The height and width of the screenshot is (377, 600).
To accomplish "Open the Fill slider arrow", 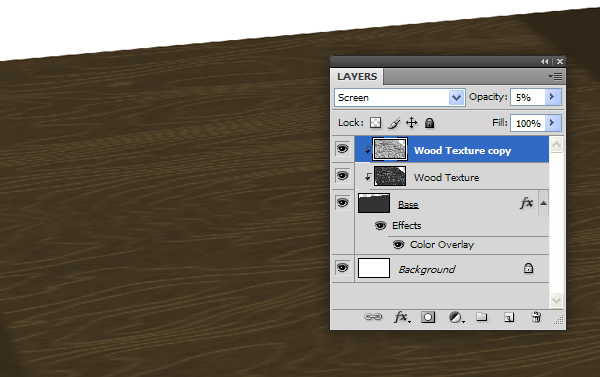I will [552, 123].
